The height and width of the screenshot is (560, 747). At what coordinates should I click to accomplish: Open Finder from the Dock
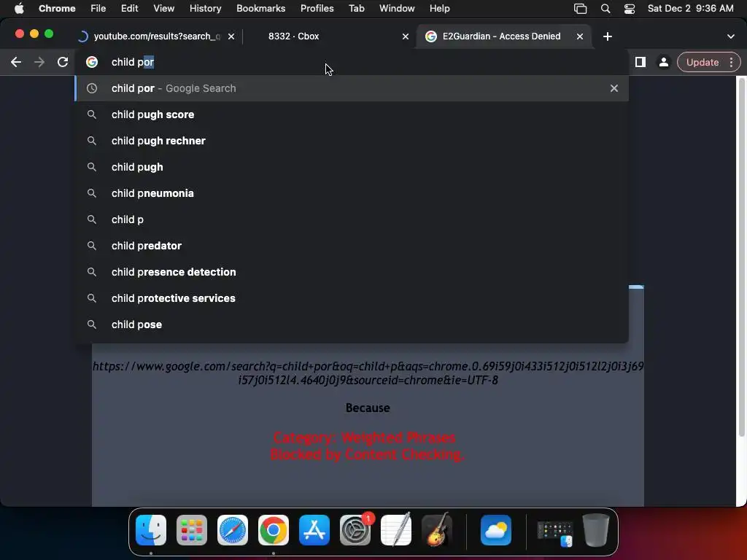click(151, 530)
